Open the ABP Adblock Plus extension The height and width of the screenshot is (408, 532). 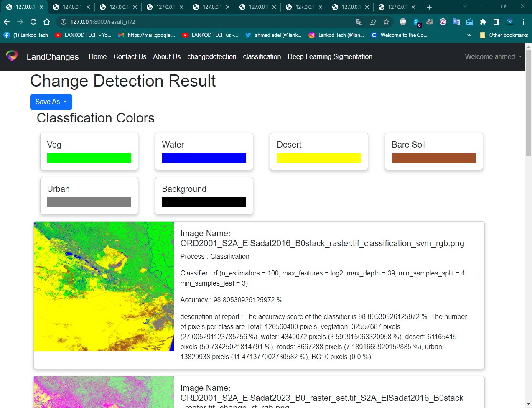click(403, 22)
